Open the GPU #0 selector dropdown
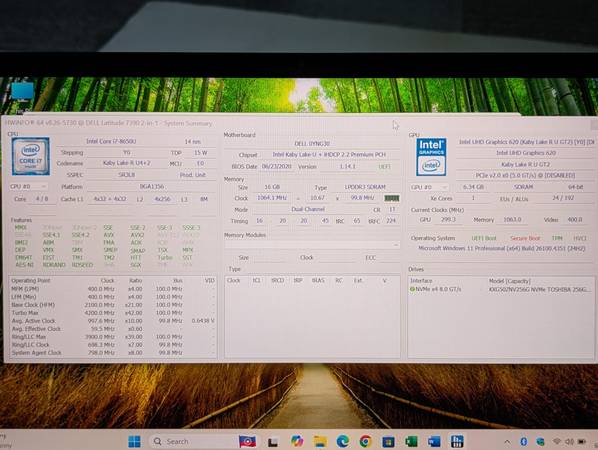The image size is (598, 450). tap(429, 187)
